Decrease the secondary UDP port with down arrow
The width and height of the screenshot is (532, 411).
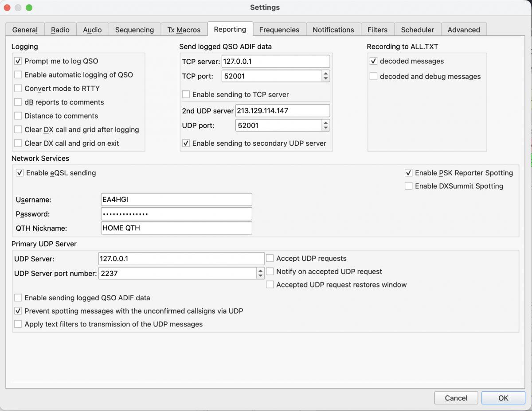326,128
